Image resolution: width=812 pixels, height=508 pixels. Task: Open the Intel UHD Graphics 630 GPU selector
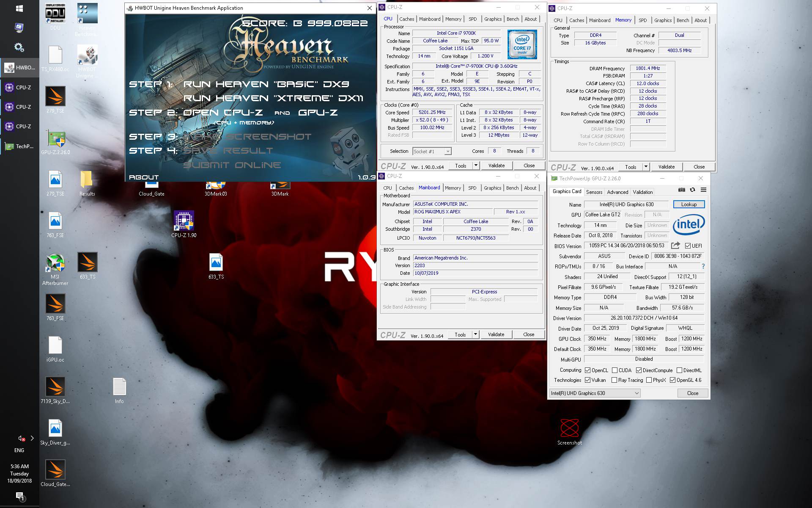(x=595, y=393)
